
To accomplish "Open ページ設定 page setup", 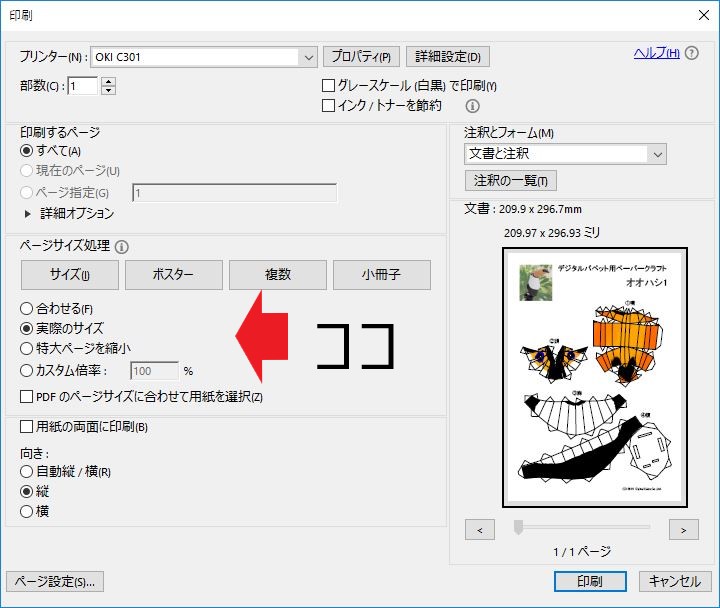I will (55, 582).
